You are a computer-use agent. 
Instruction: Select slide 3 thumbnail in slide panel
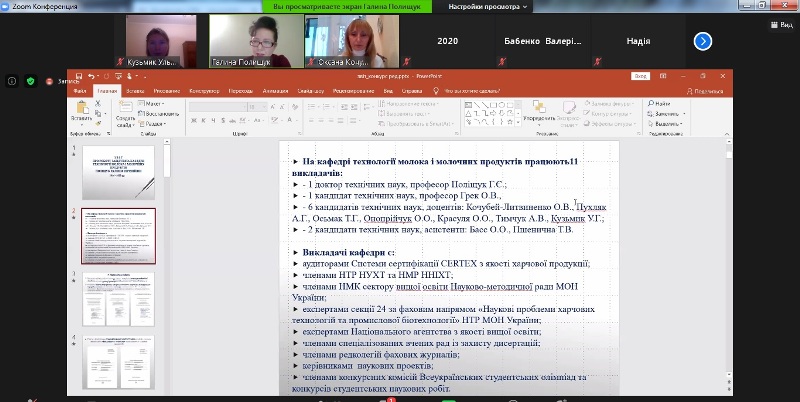tap(118, 299)
